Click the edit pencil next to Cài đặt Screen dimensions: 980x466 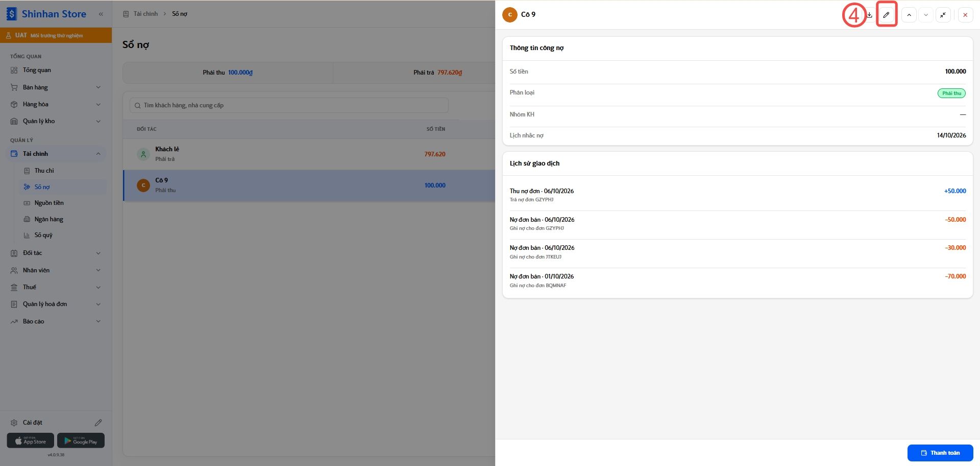(x=98, y=423)
